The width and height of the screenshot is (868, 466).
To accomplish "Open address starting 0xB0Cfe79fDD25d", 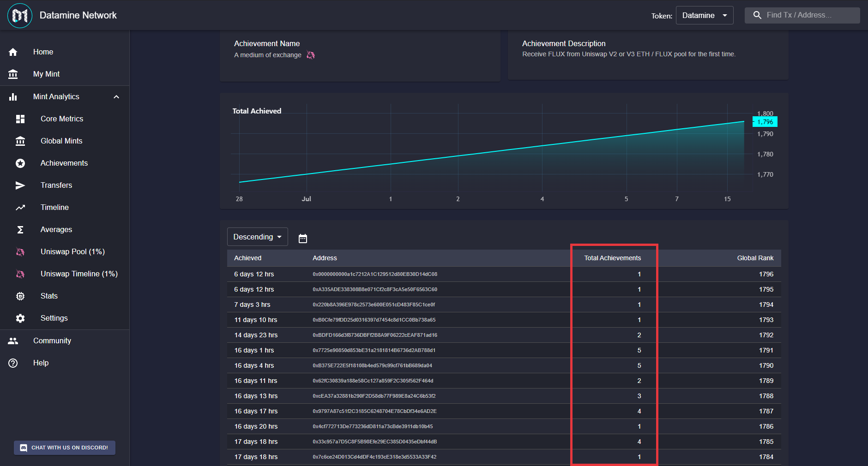I will point(374,320).
